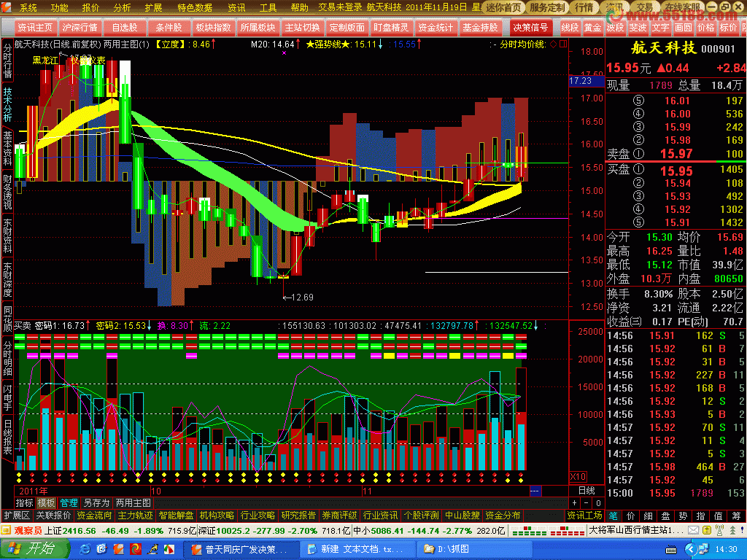
Task: Click the market breadth red-green bar indicator
Action: [x=548, y=531]
